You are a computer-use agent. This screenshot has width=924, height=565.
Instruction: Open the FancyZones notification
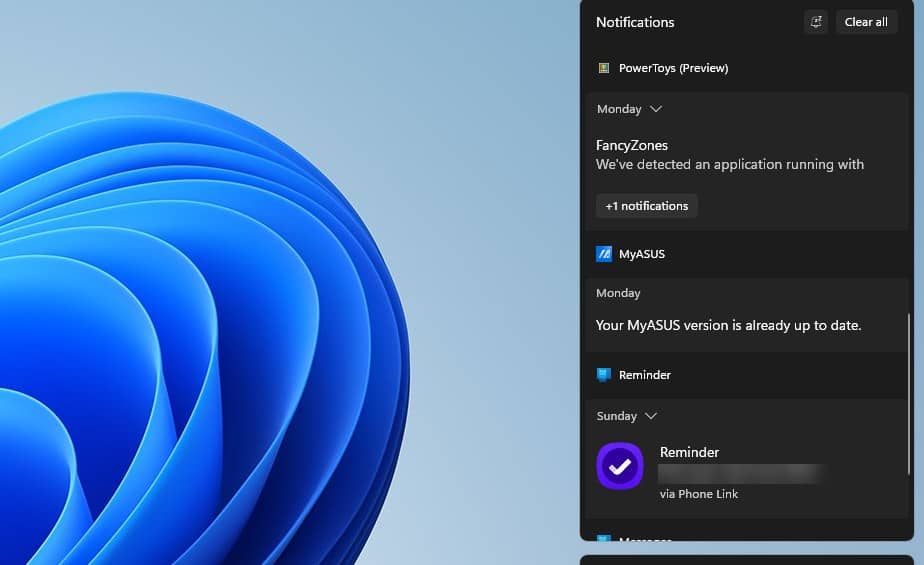[730, 155]
